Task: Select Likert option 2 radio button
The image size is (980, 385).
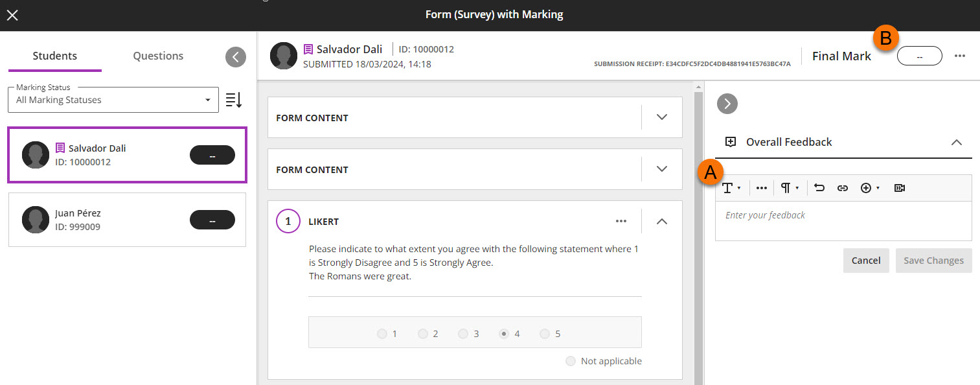Action: tap(422, 334)
